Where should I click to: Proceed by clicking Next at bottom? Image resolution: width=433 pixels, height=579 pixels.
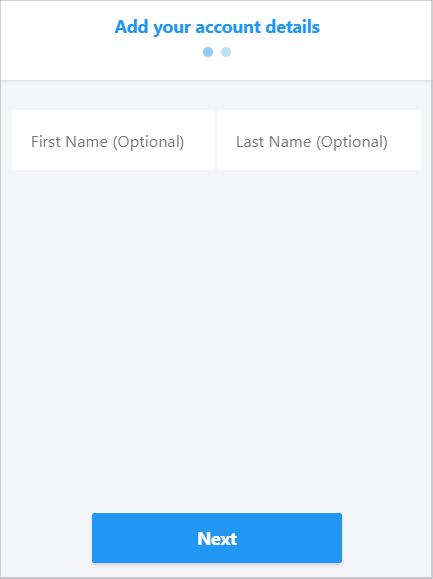[217, 538]
